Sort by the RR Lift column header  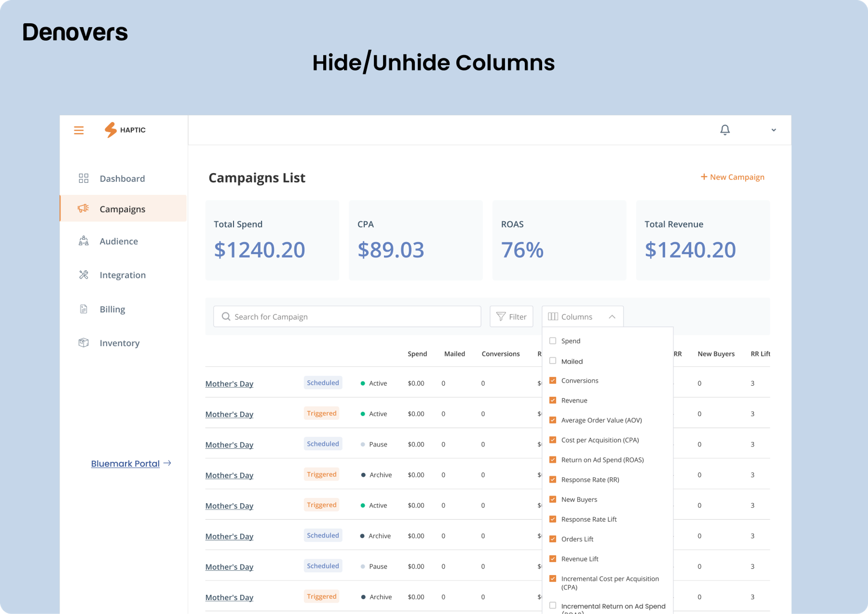760,354
